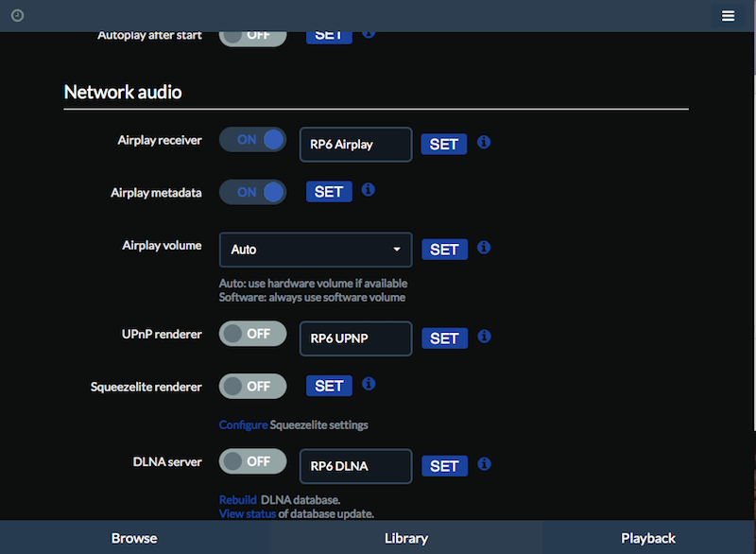Click SET for Airplay receiver
Image resolution: width=756 pixels, height=554 pixels.
(443, 144)
